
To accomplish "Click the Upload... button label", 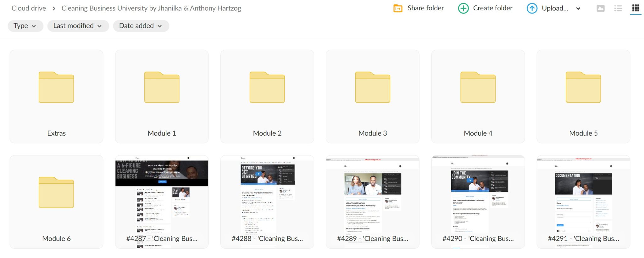I will [555, 8].
